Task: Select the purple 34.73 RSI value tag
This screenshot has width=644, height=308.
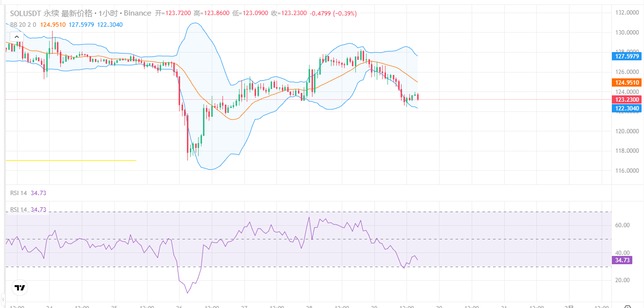Action: 622,260
